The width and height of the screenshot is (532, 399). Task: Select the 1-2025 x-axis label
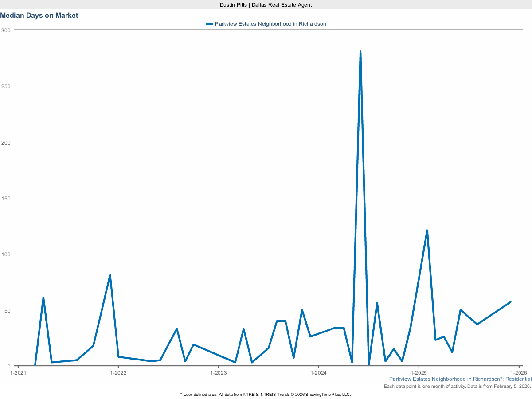coord(418,373)
